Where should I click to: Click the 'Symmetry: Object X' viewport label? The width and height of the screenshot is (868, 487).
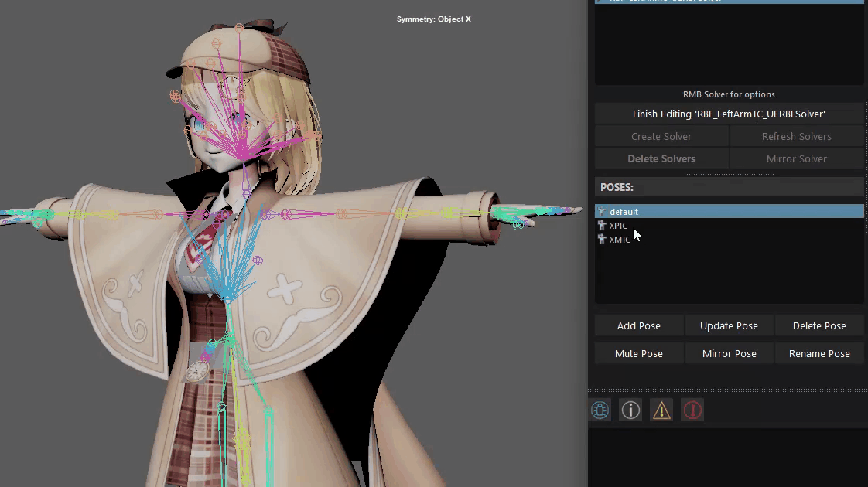(434, 19)
